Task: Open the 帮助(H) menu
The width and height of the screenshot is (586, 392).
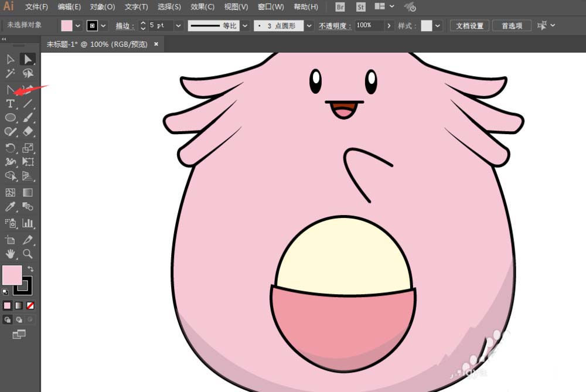Action: [306, 6]
